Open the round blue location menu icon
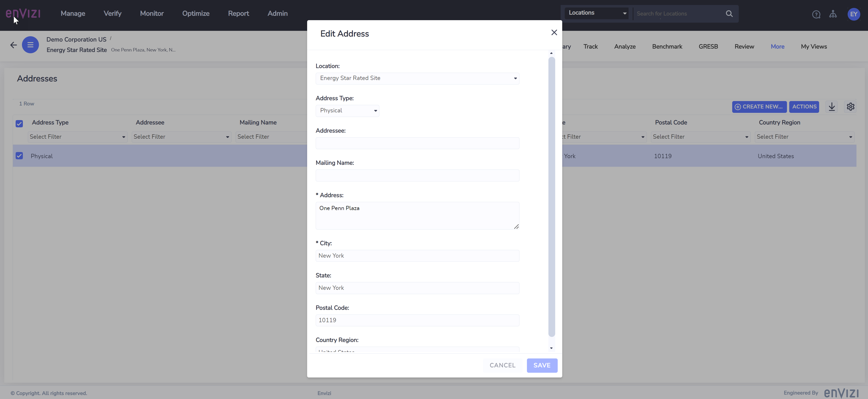The image size is (868, 399). (30, 45)
